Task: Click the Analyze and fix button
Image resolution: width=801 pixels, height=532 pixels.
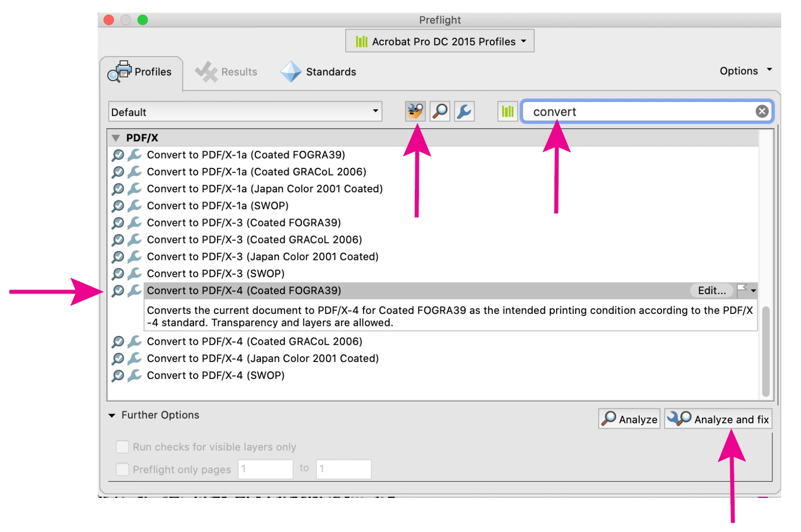Action: 718,419
